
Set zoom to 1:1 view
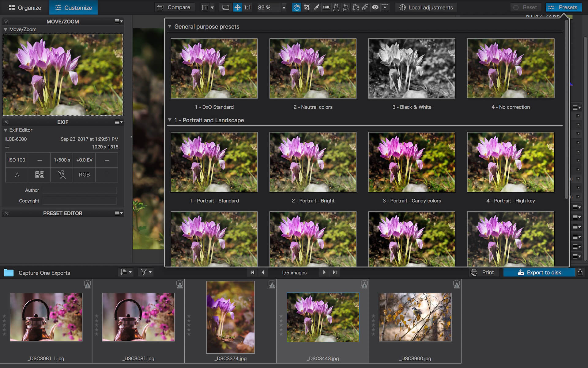(x=247, y=7)
